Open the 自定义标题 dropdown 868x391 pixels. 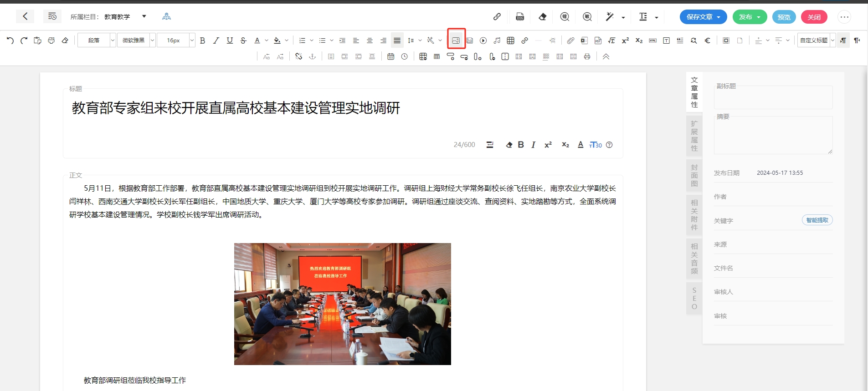[832, 41]
